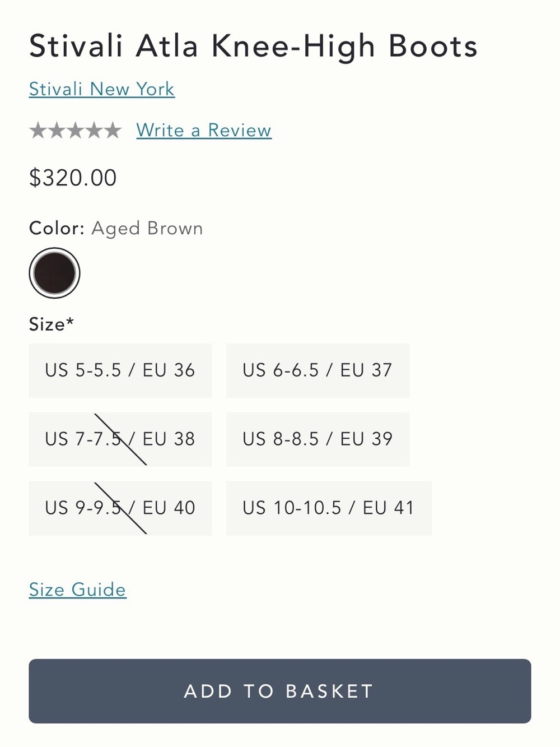
Task: Click the Stivali Atla Knee-High Boots title
Action: pyautogui.click(x=253, y=47)
